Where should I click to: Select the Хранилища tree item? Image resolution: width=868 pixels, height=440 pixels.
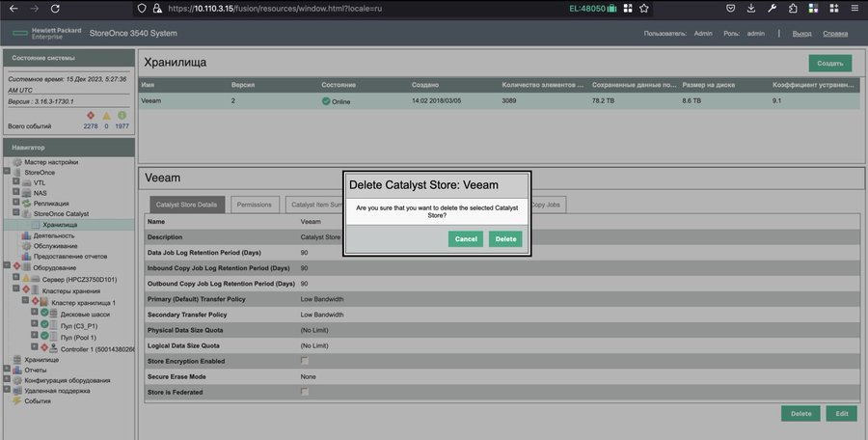[x=60, y=225]
